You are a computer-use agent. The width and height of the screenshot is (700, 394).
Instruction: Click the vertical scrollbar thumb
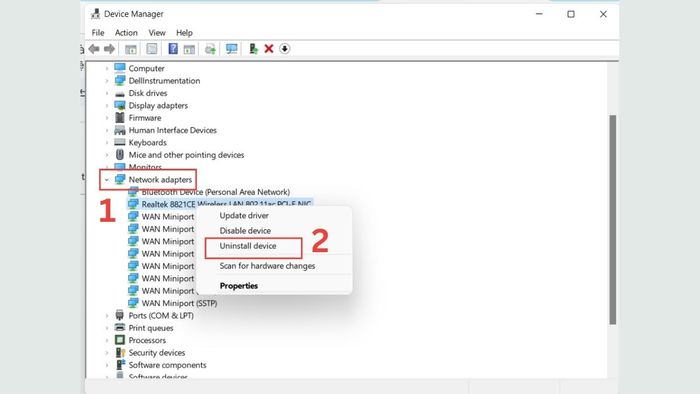click(613, 220)
